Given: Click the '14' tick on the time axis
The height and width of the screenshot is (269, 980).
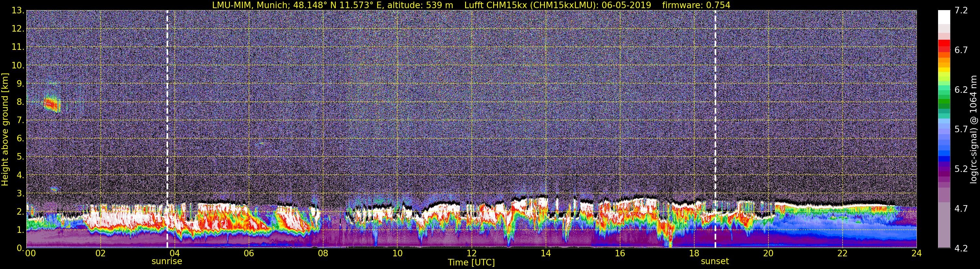Looking at the screenshot, I should point(545,253).
